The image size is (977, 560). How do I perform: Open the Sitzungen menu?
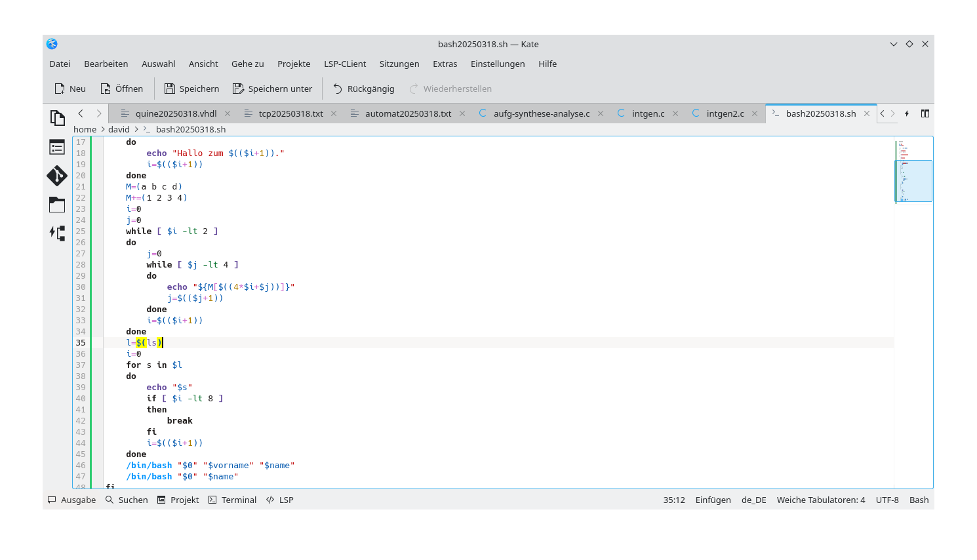399,64
